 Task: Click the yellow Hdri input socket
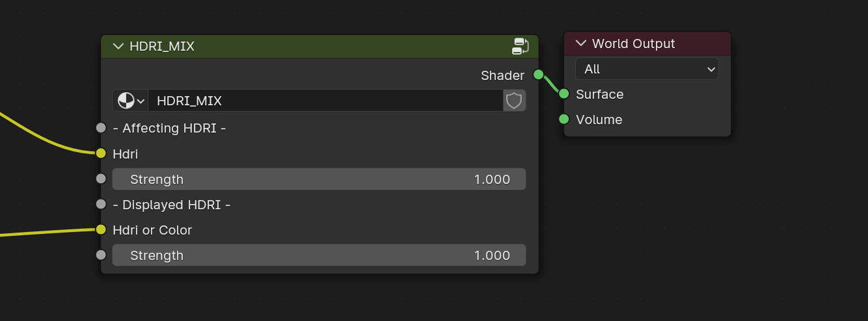(x=101, y=153)
